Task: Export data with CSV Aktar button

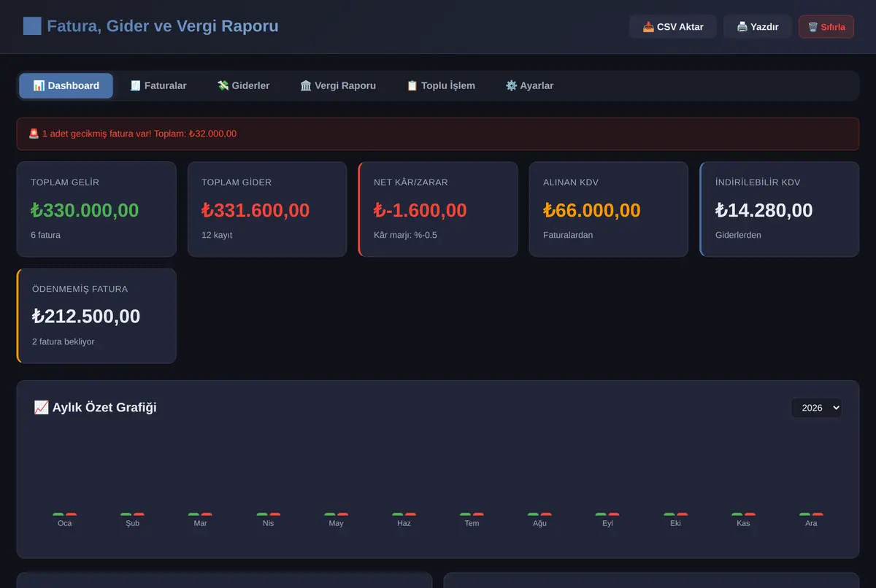Action: coord(673,27)
